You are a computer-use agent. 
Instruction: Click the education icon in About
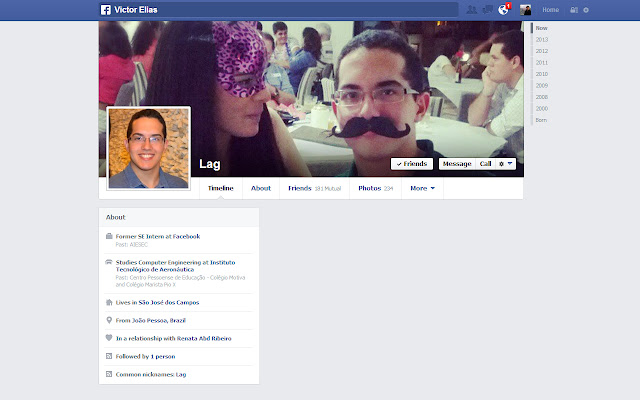click(x=109, y=262)
